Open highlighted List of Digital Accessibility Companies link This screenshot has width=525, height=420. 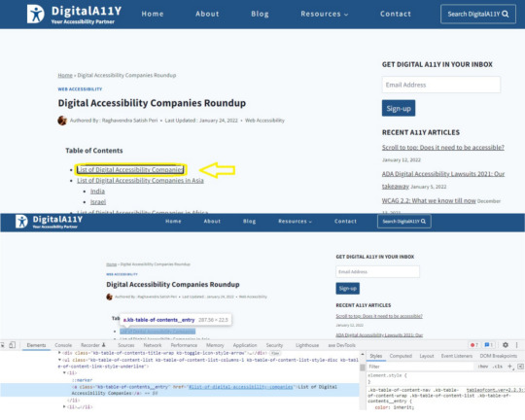[130, 170]
